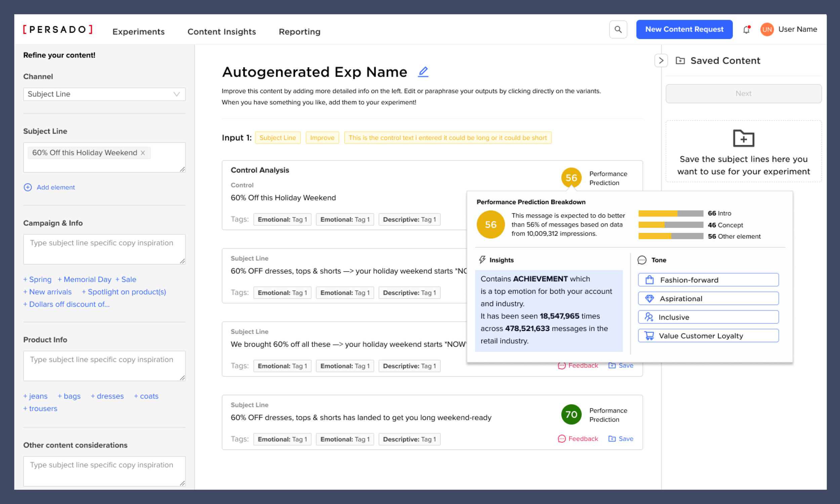Open the notifications bell icon
The height and width of the screenshot is (504, 840).
(x=746, y=30)
